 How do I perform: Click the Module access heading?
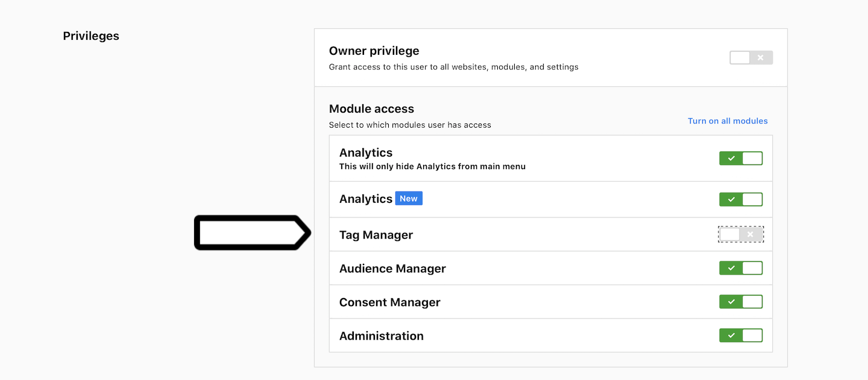[371, 108]
